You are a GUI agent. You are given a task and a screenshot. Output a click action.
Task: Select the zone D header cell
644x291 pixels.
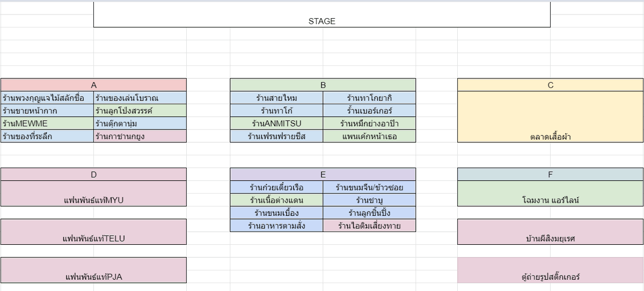[x=93, y=174]
